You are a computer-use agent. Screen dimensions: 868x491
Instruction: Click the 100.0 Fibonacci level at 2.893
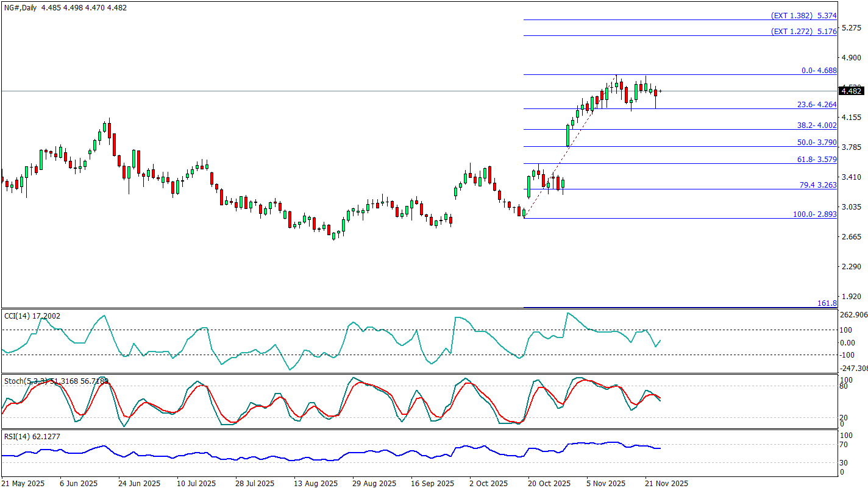coord(814,214)
